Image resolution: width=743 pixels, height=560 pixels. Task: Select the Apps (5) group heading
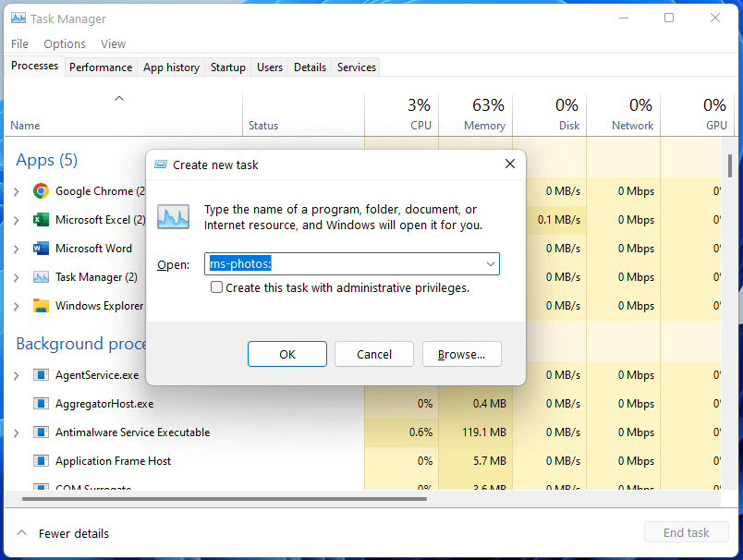coord(46,160)
